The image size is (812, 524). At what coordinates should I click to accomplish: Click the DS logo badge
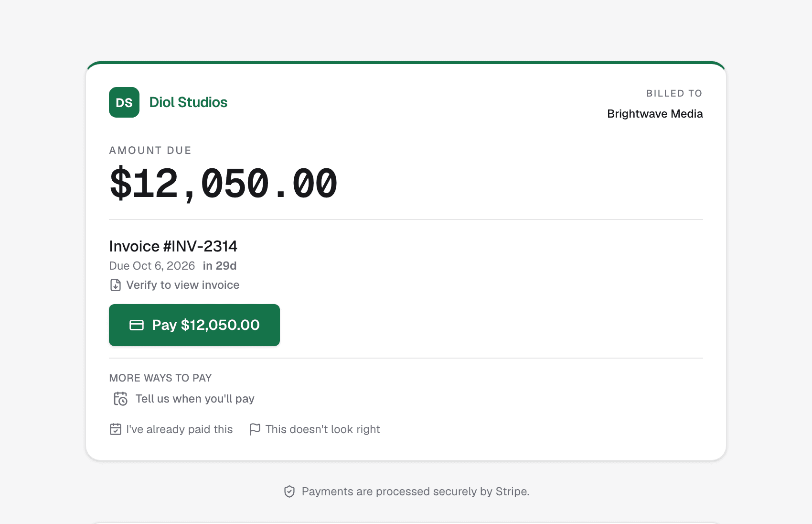pos(124,102)
